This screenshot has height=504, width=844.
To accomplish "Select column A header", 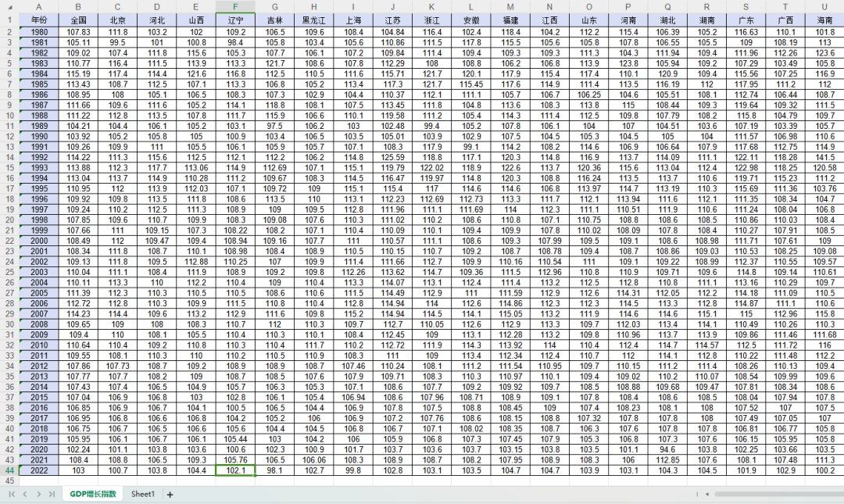I will 39,7.
